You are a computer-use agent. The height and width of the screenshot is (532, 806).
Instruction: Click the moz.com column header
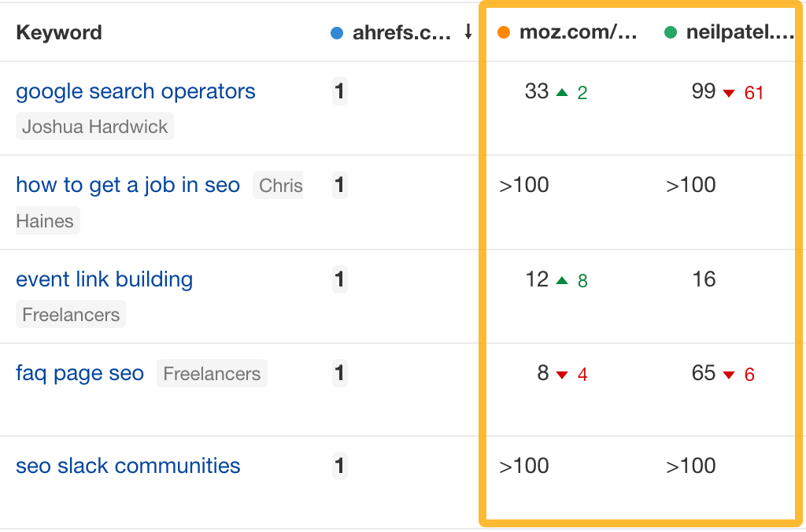click(x=578, y=33)
